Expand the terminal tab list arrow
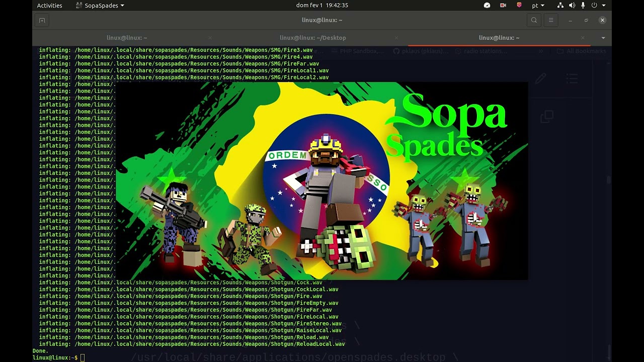Screen dimensions: 644x362 click(x=603, y=38)
